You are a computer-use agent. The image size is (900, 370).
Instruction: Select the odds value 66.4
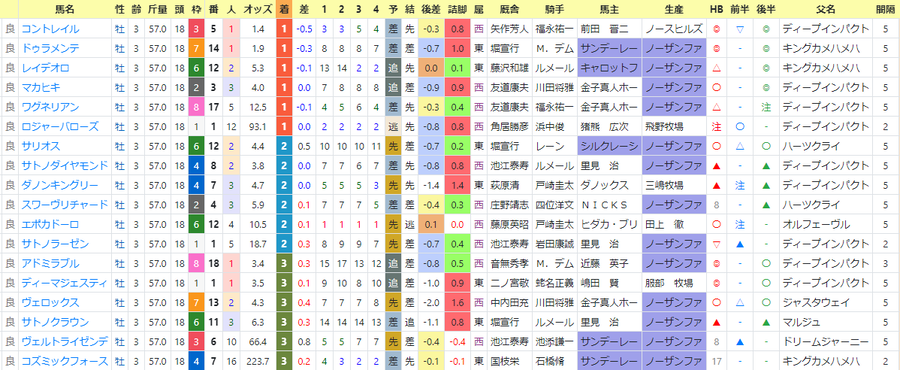(258, 341)
